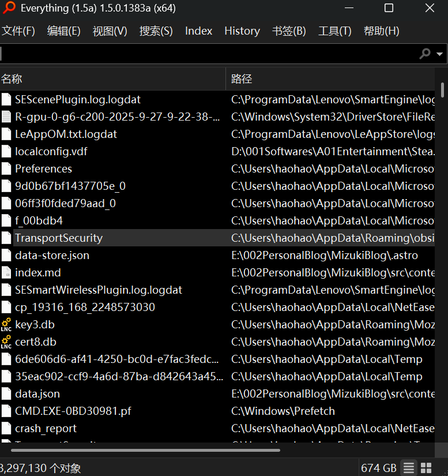Select the data-store.json file name
Image resolution: width=448 pixels, height=476 pixels.
(52, 255)
